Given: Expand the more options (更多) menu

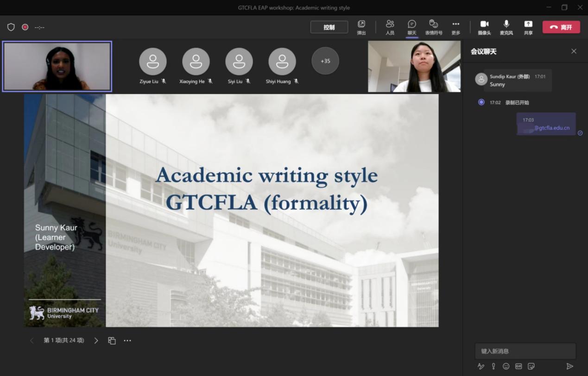Looking at the screenshot, I should (x=455, y=27).
